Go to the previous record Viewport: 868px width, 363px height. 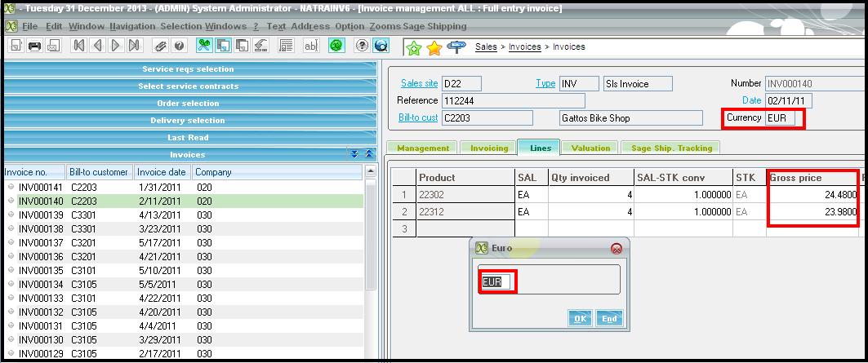click(97, 46)
